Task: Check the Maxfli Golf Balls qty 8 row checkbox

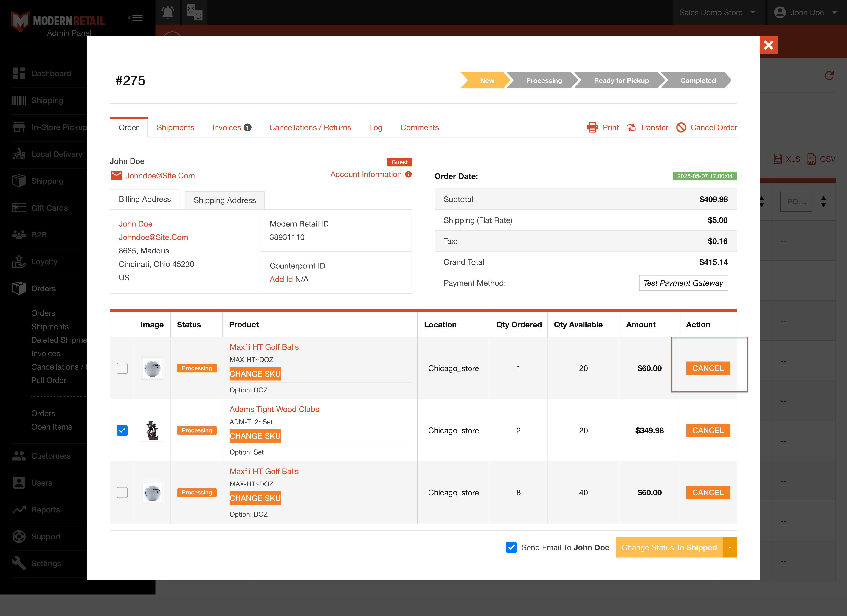Action: [122, 492]
